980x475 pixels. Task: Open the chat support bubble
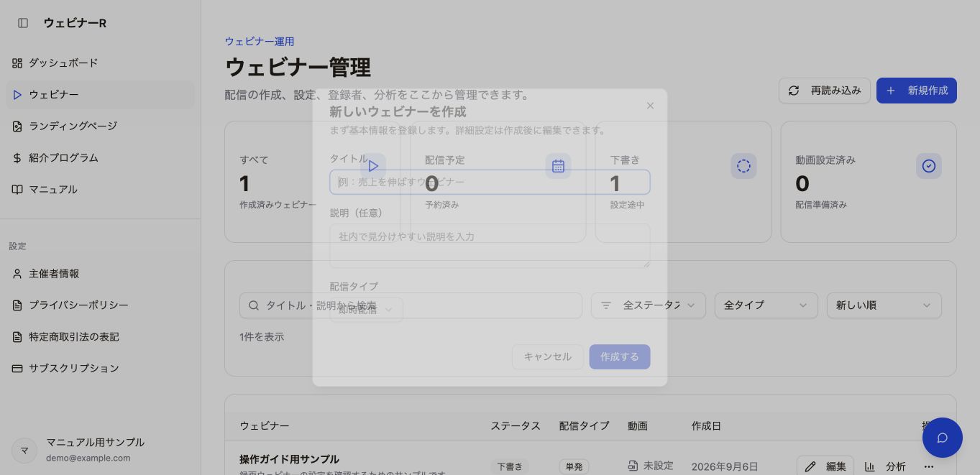click(943, 438)
